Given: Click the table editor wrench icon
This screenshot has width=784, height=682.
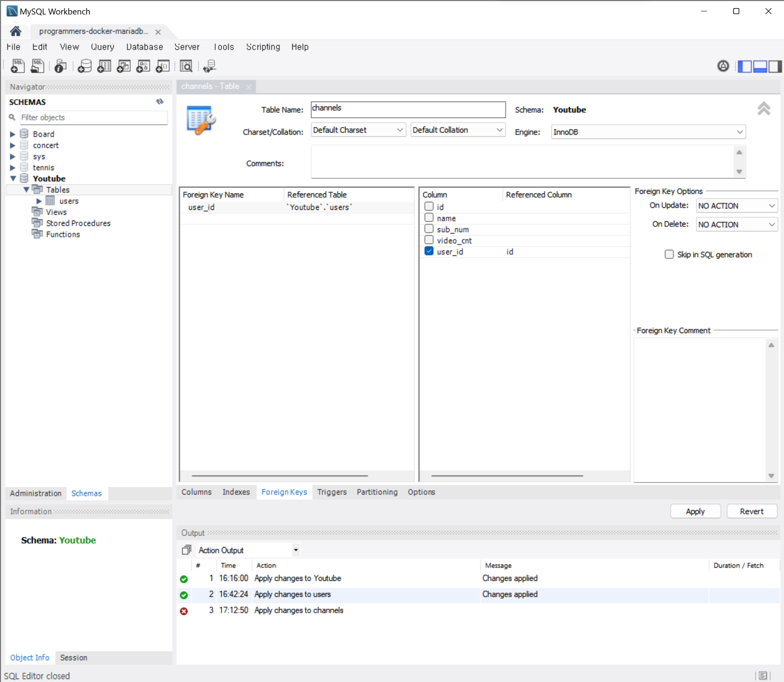Looking at the screenshot, I should tap(201, 120).
